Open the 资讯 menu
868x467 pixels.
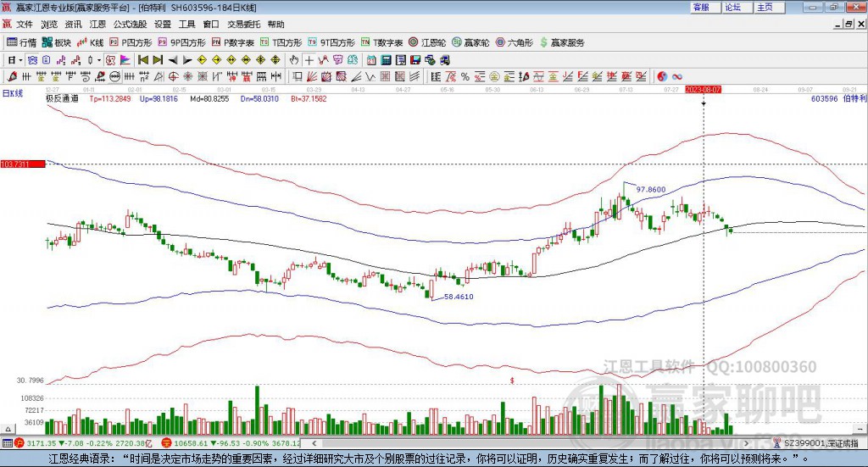point(73,25)
